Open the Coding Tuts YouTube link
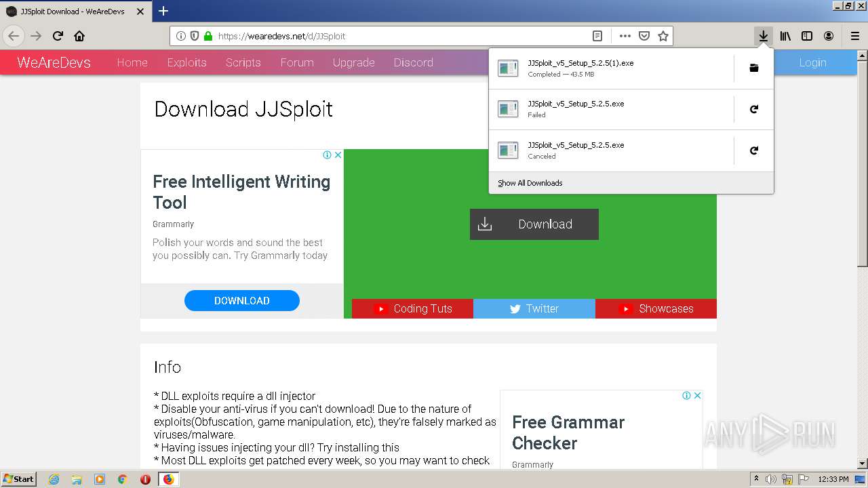Screen dimensions: 868x488 click(412, 308)
